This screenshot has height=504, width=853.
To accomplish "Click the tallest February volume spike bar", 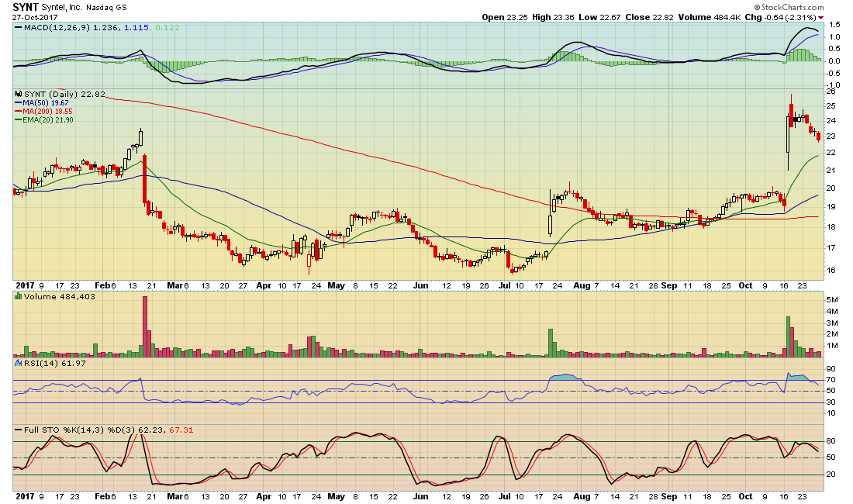I will tap(145, 326).
